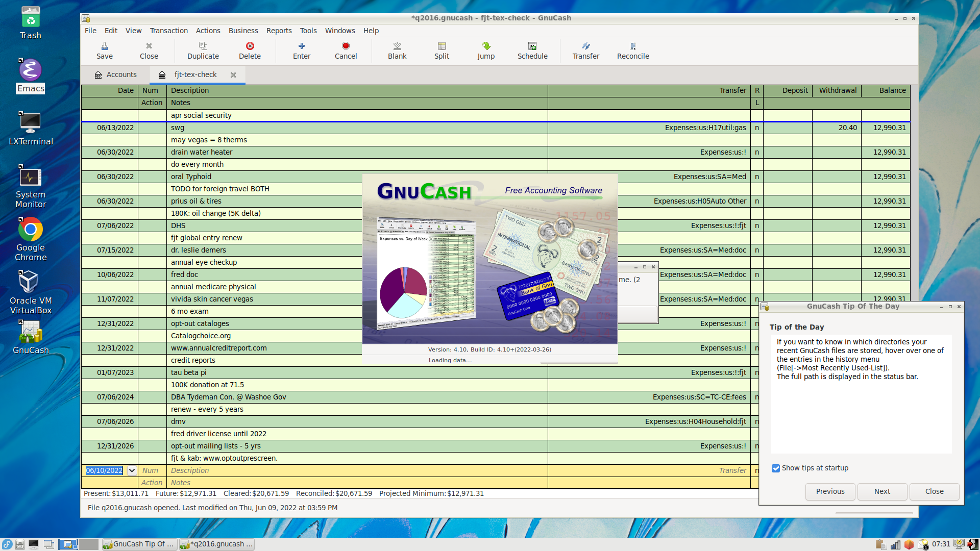This screenshot has width=980, height=551.
Task: Click the 07:31 clock in the tray
Action: (x=941, y=544)
